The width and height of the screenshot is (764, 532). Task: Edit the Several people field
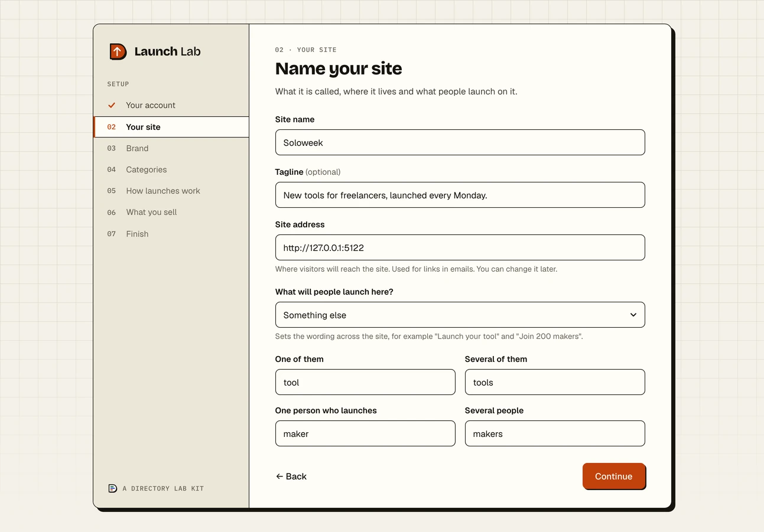555,433
